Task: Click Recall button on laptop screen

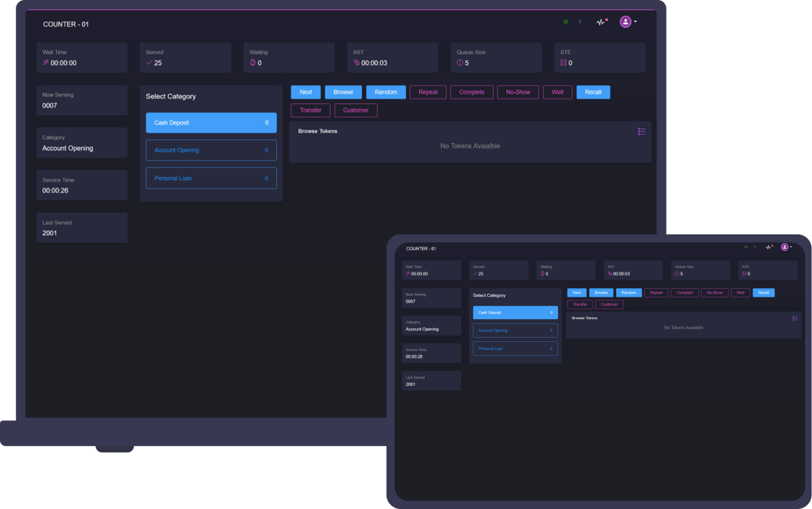Action: click(x=593, y=92)
